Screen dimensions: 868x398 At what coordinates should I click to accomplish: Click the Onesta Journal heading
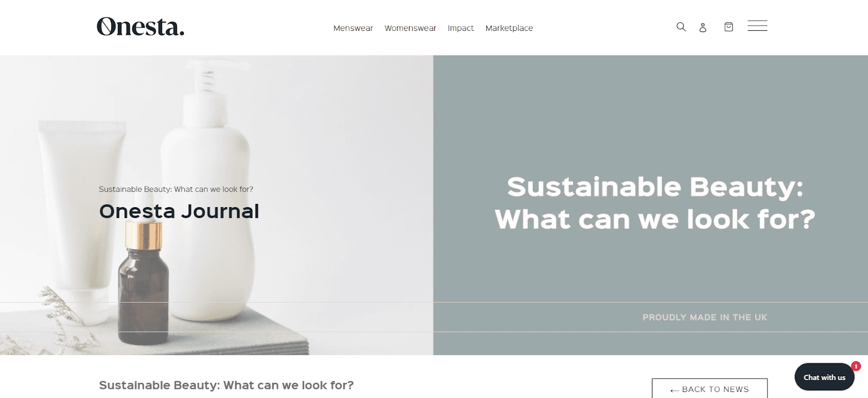coord(179,211)
